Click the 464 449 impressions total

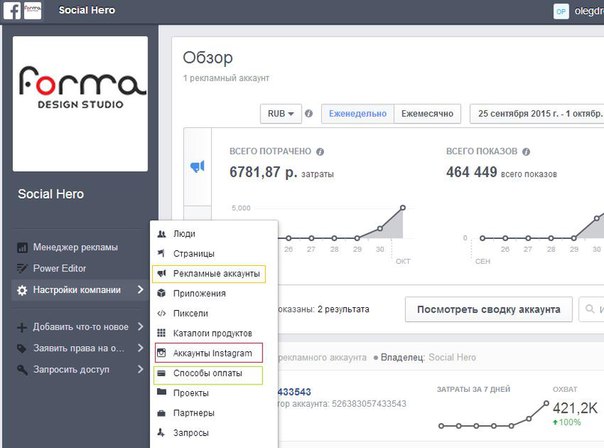pyautogui.click(x=471, y=172)
